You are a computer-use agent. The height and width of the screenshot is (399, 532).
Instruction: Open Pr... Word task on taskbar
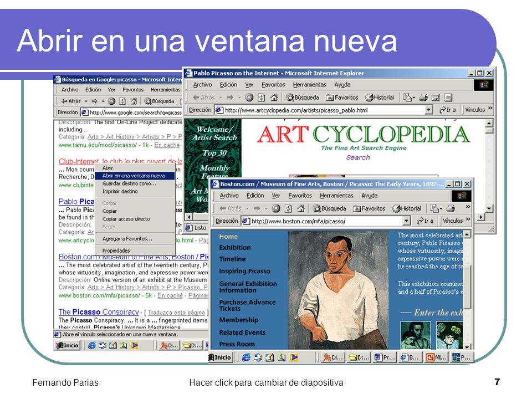pyautogui.click(x=385, y=357)
